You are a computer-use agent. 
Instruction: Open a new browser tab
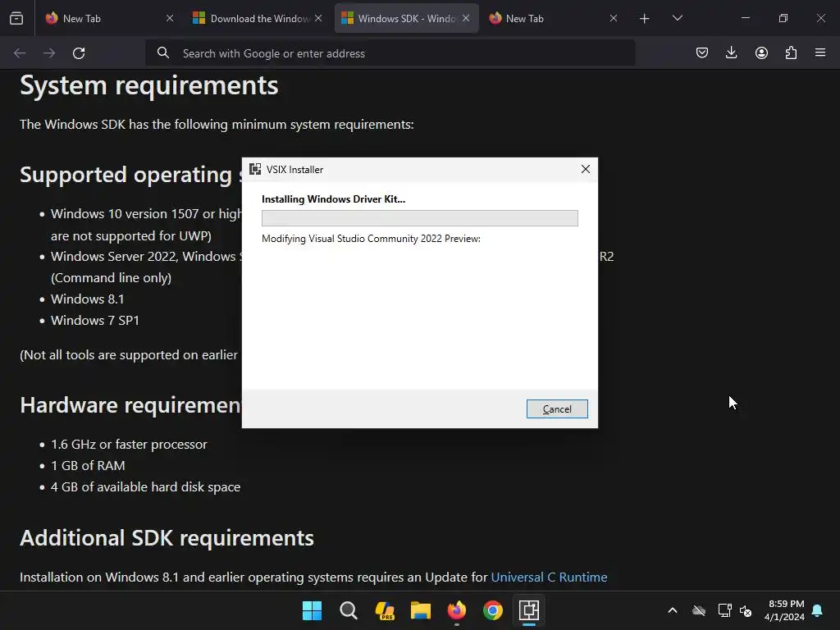pyautogui.click(x=645, y=19)
